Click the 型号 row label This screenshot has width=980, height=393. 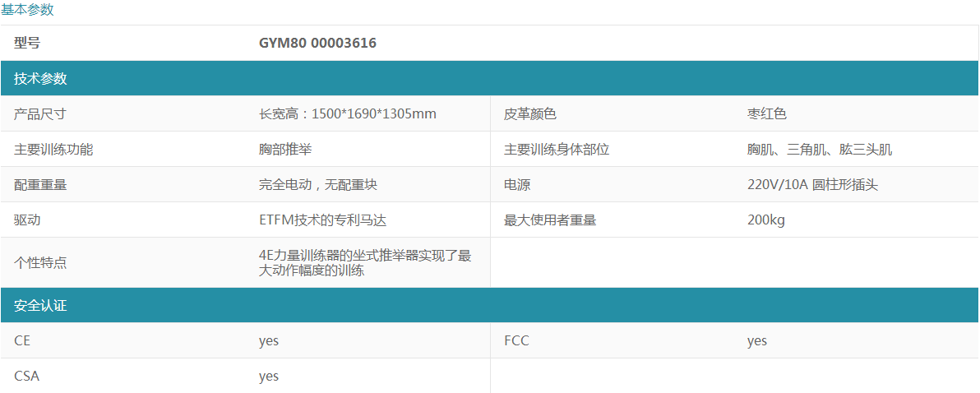coord(27,43)
